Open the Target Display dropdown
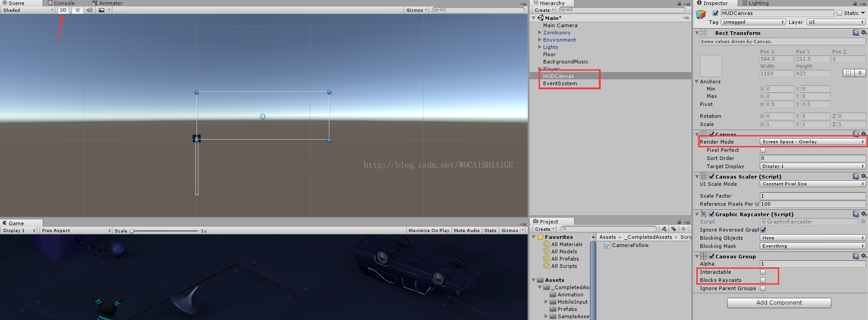This screenshot has height=320, width=868. pyautogui.click(x=813, y=166)
